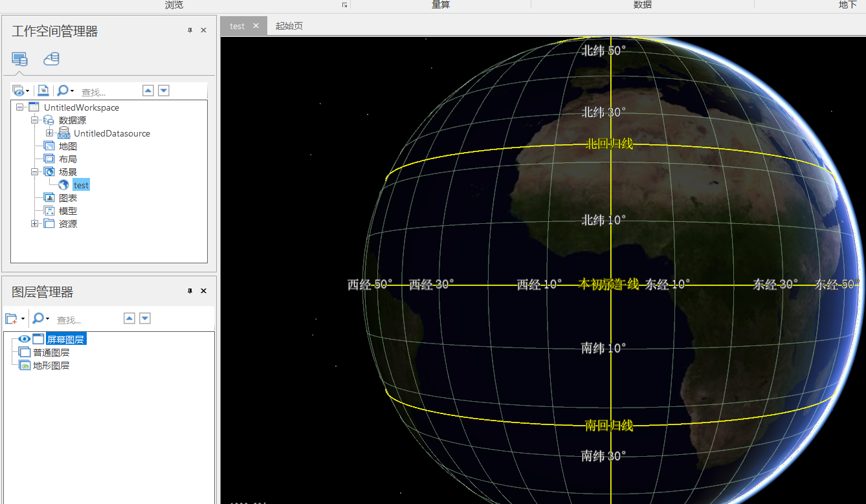Click the 模型 model icon
Screen dimensions: 866x504
(x=49, y=211)
